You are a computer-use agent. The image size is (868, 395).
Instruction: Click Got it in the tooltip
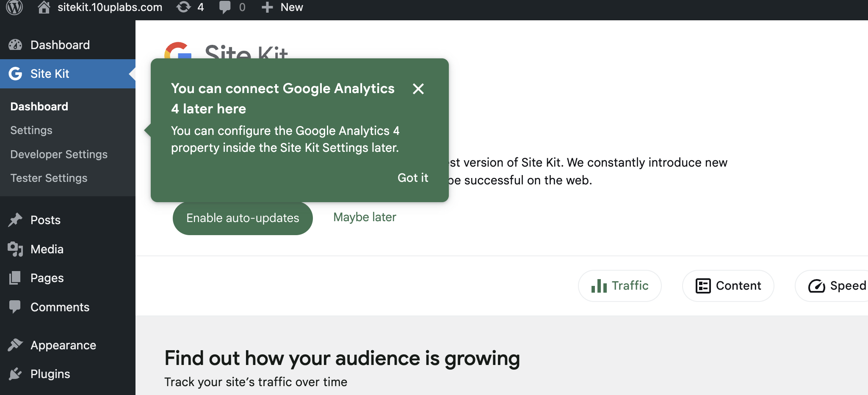point(413,178)
